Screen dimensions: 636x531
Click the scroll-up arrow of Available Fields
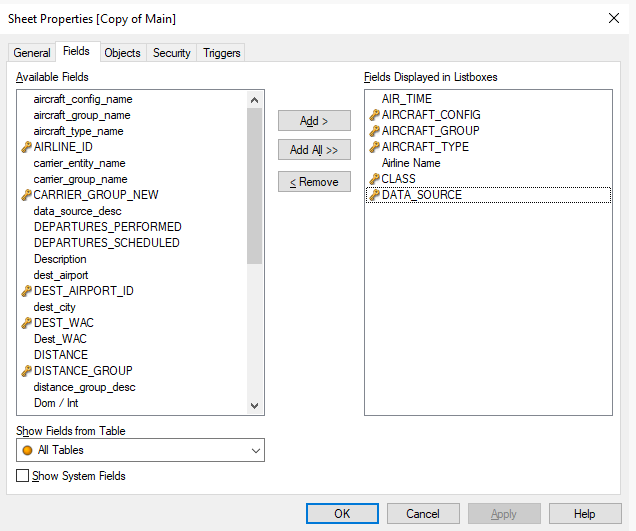click(254, 100)
